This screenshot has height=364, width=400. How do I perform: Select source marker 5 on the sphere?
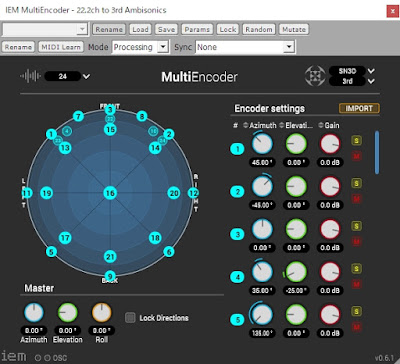tap(51, 252)
